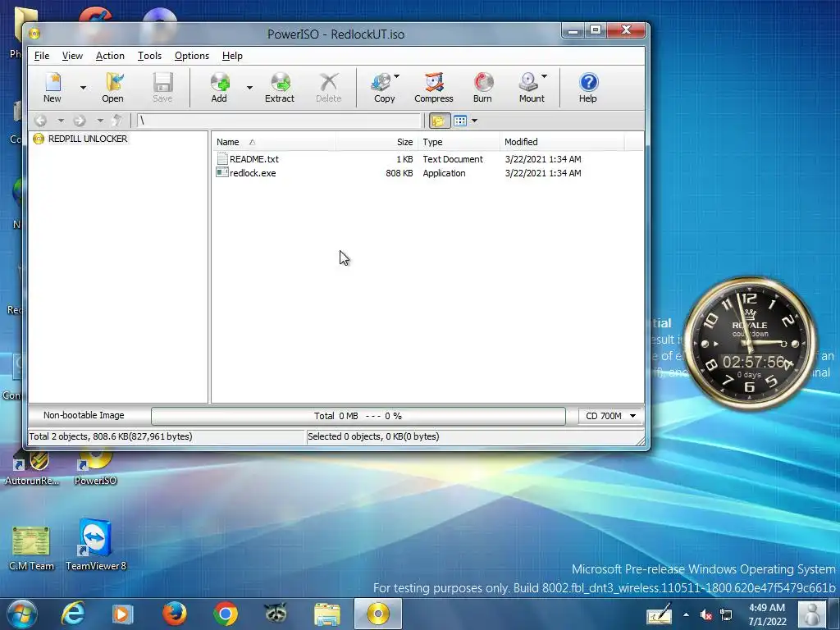The height and width of the screenshot is (630, 840).
Task: Click the Compress toolbar icon
Action: pyautogui.click(x=433, y=87)
